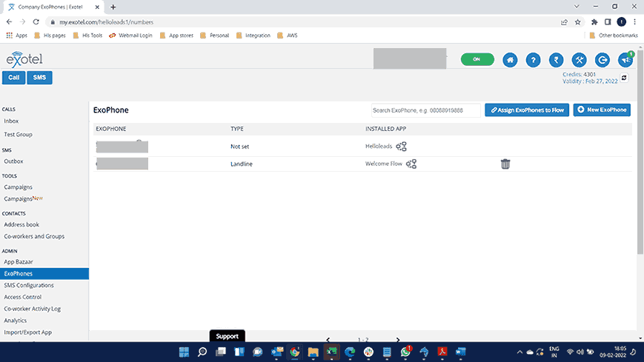Click the EXOPHONE column header
The height and width of the screenshot is (362, 644).
111,129
